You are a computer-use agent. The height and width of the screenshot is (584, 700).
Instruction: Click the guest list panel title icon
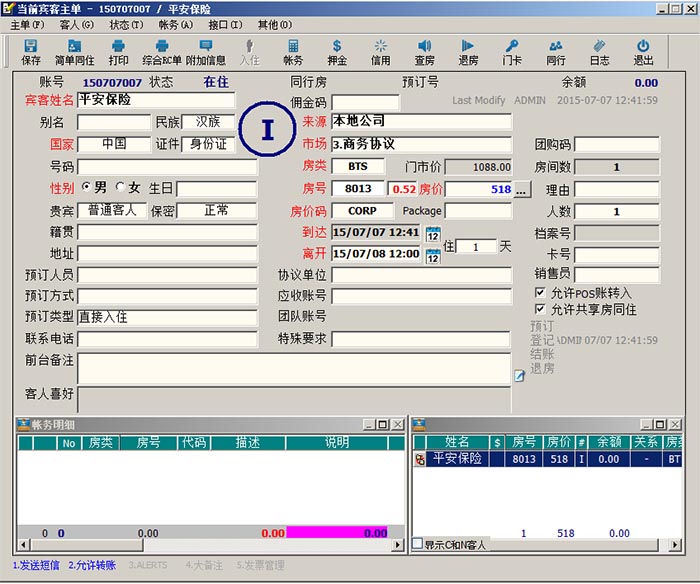point(419,424)
